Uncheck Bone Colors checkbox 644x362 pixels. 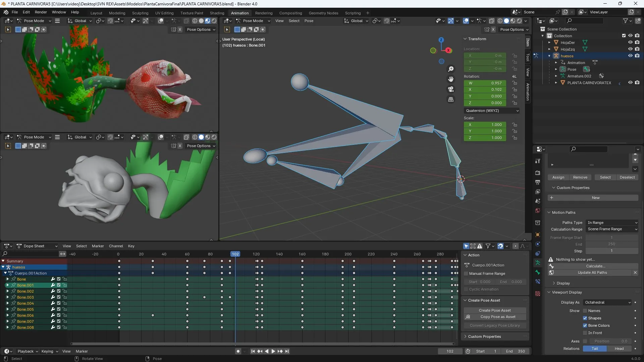pyautogui.click(x=585, y=326)
